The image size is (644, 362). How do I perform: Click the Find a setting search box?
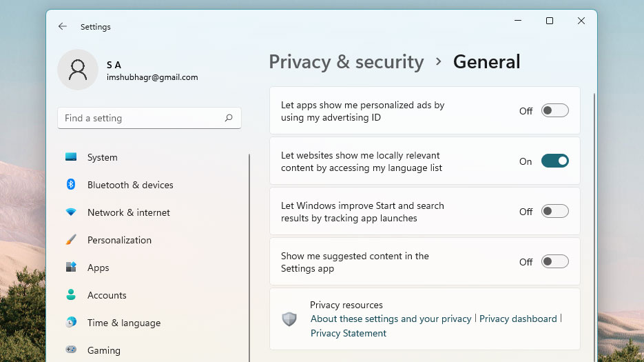(149, 118)
